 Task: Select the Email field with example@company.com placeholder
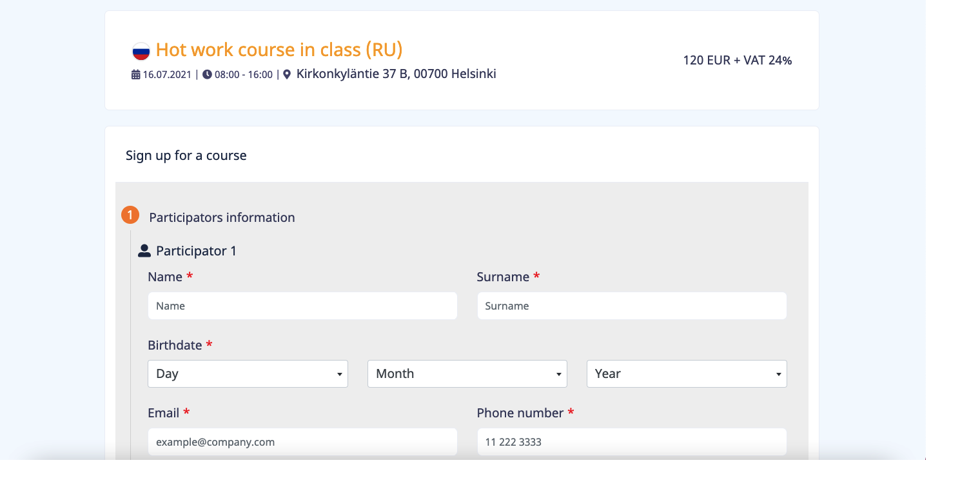tap(302, 442)
